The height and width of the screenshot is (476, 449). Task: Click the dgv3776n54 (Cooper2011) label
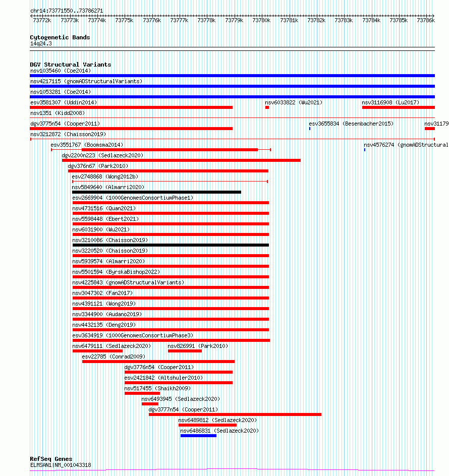pos(159,367)
